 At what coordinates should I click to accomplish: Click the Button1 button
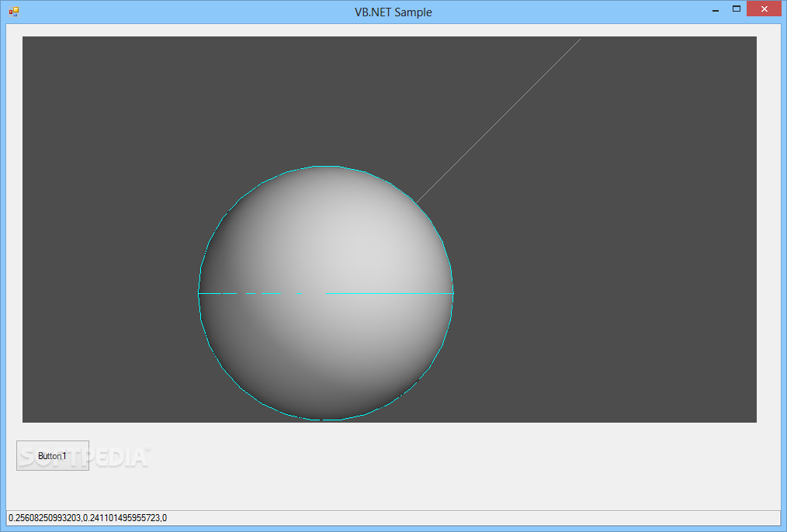pyautogui.click(x=53, y=456)
